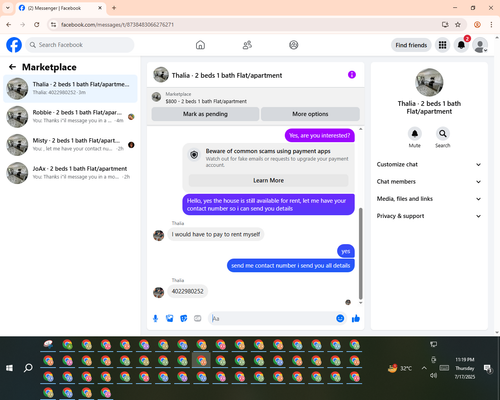Viewport: 500px width, 400px height.
Task: Open Misty conversation in the list
Action: coord(70,145)
